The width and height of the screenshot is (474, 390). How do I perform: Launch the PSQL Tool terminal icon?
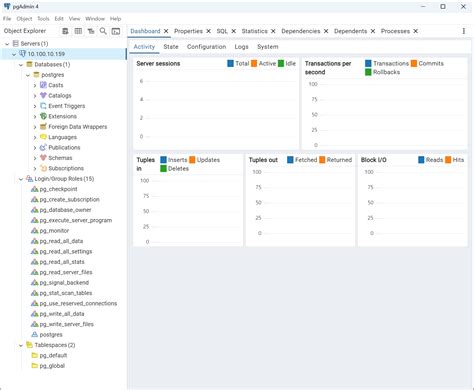pos(116,31)
